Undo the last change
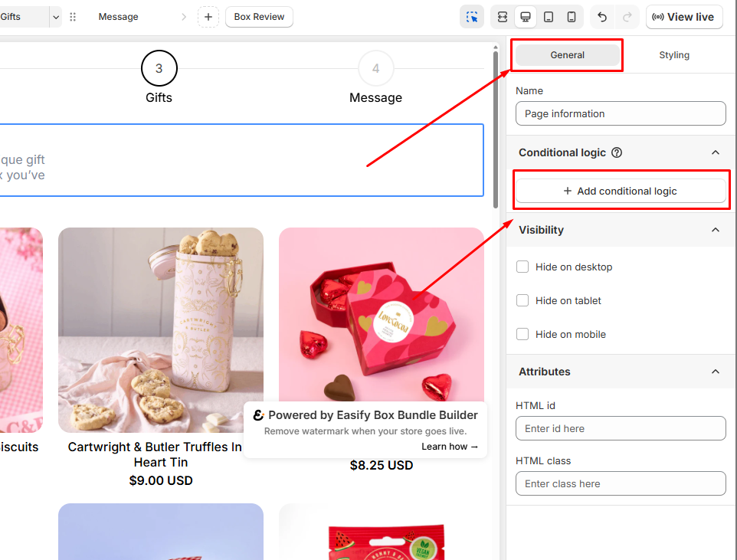Screen dimensions: 737x560 603,17
